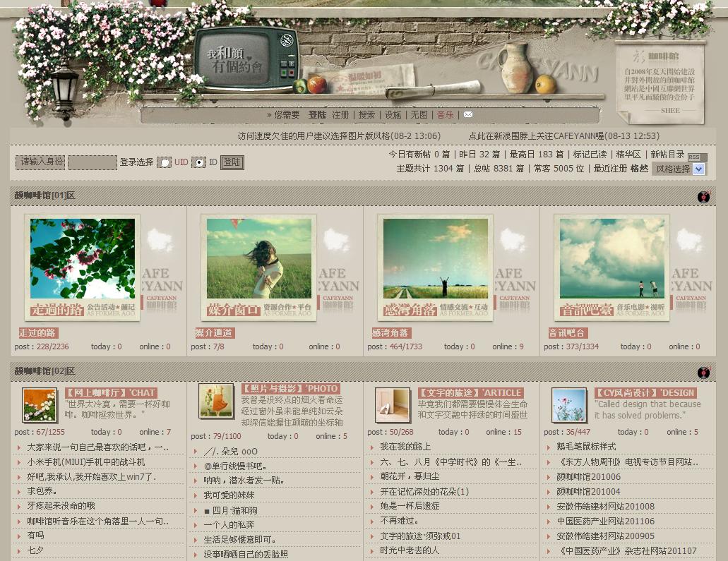Open the 【CV风尚设计】'DESIGN forum title

[645, 392]
